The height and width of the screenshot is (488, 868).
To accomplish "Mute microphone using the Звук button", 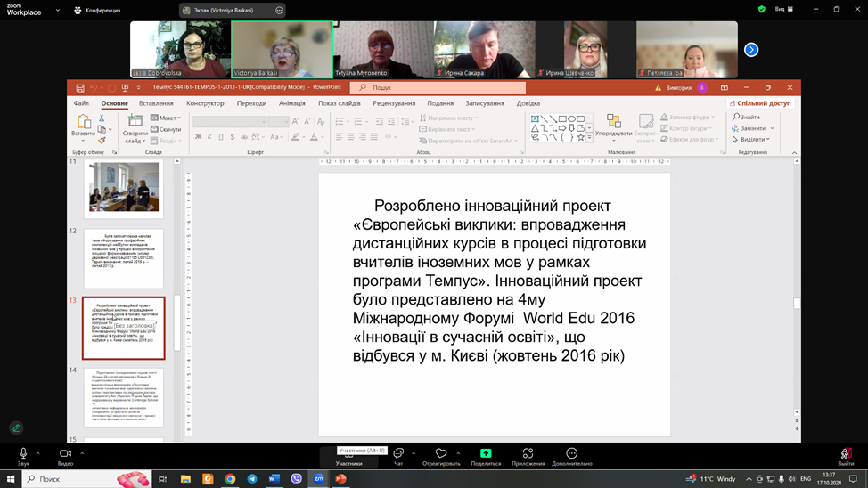I will click(23, 454).
